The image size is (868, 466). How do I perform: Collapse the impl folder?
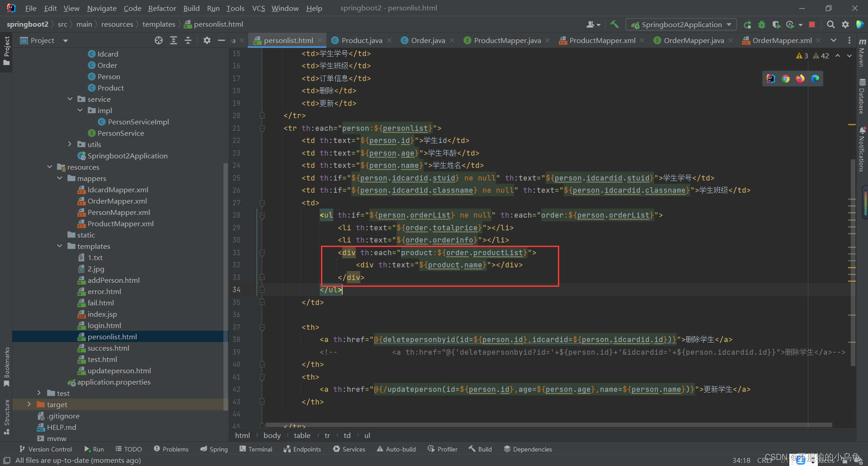[x=80, y=110]
